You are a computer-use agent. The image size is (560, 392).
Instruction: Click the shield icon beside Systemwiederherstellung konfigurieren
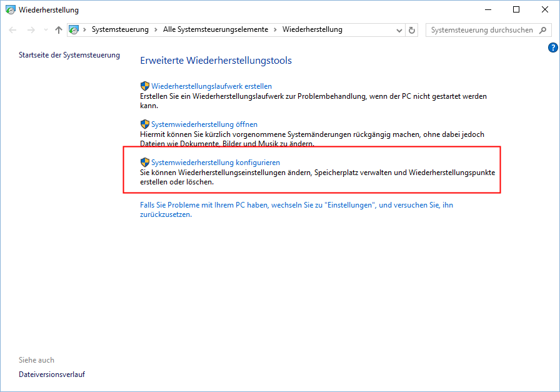click(146, 162)
